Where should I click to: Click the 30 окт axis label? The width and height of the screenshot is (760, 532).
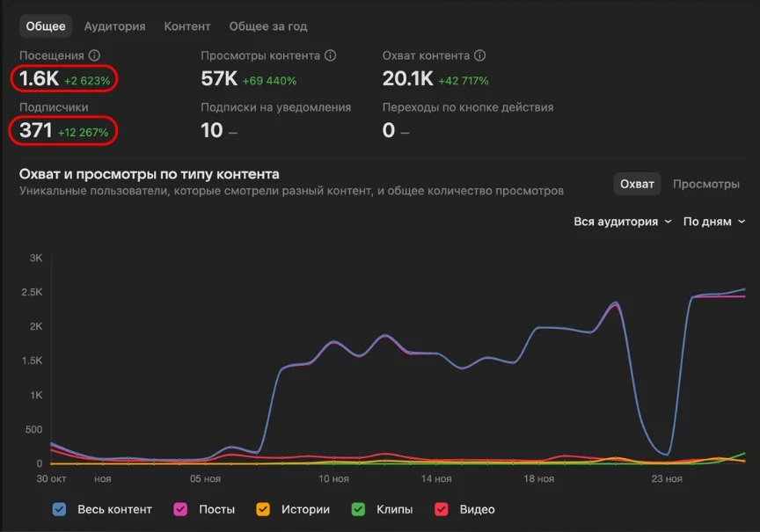pos(51,478)
